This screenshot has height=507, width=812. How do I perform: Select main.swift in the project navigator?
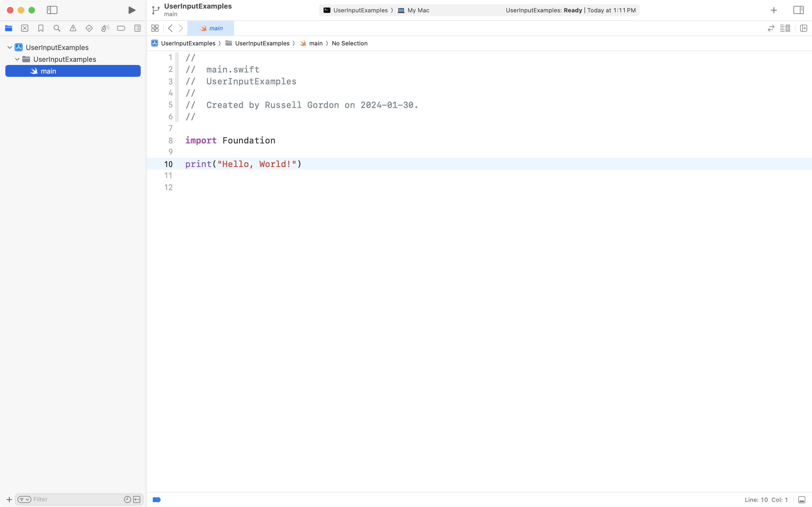click(49, 71)
